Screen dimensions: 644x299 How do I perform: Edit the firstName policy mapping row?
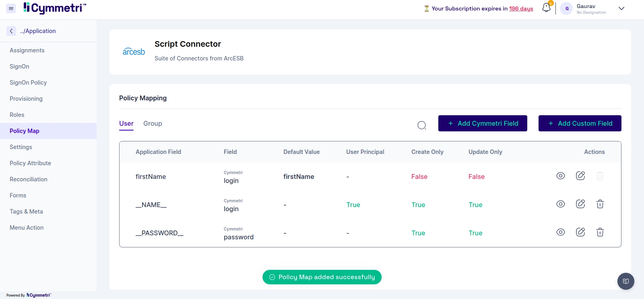(x=580, y=176)
